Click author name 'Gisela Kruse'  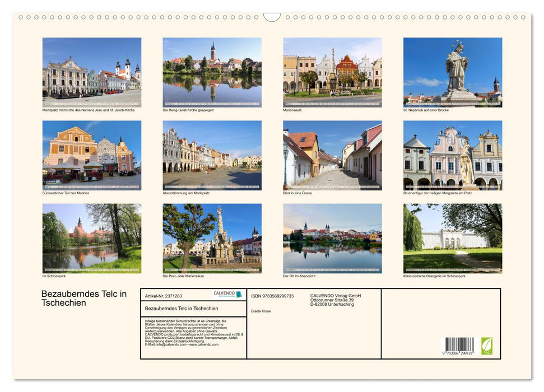click(x=261, y=311)
